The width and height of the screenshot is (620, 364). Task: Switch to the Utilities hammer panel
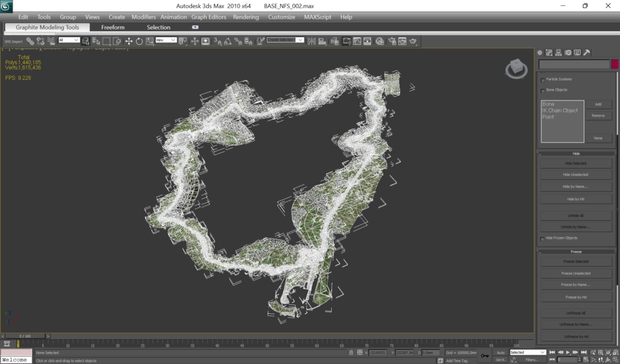tap(587, 53)
